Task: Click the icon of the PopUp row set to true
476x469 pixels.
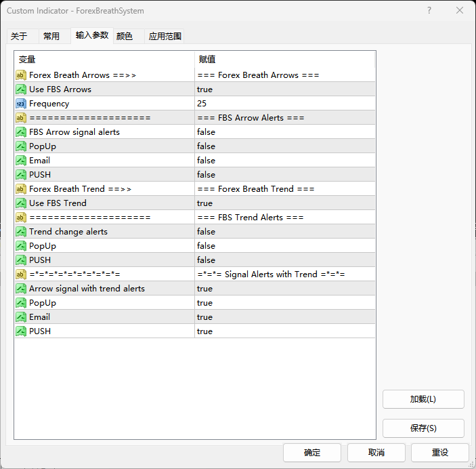Action: [20, 303]
